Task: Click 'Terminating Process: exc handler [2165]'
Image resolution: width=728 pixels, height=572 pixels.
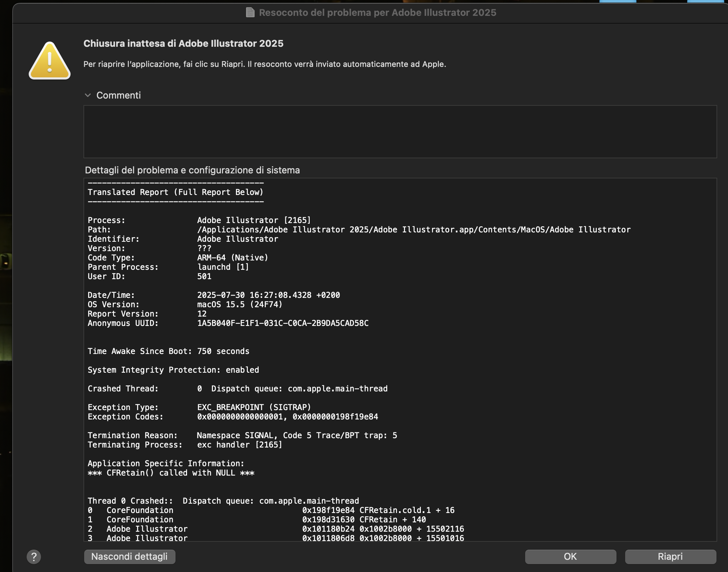Action: tap(185, 445)
